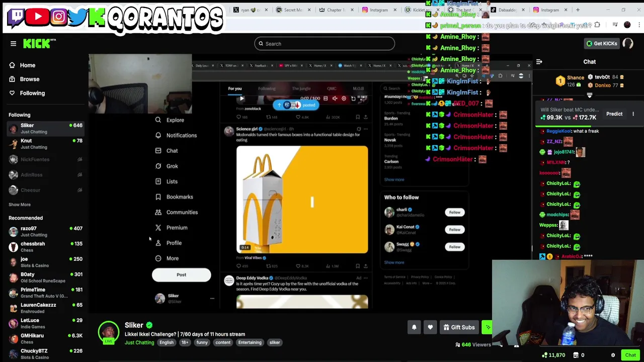Open chessbrah recommended channel
Image resolution: width=644 pixels, height=362 pixels.
(x=45, y=246)
